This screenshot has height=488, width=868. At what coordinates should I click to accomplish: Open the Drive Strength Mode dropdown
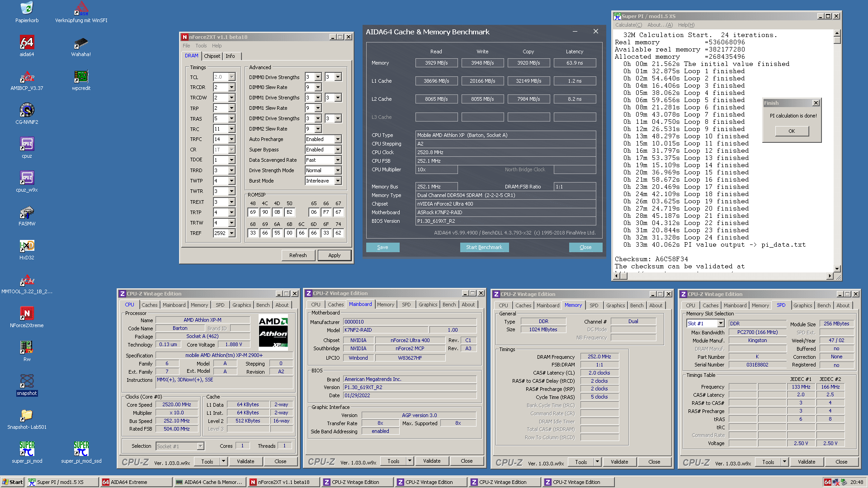coord(338,170)
